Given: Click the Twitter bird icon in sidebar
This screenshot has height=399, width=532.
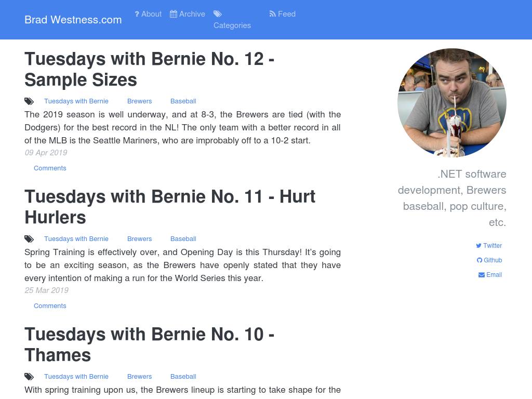Looking at the screenshot, I should pos(478,246).
